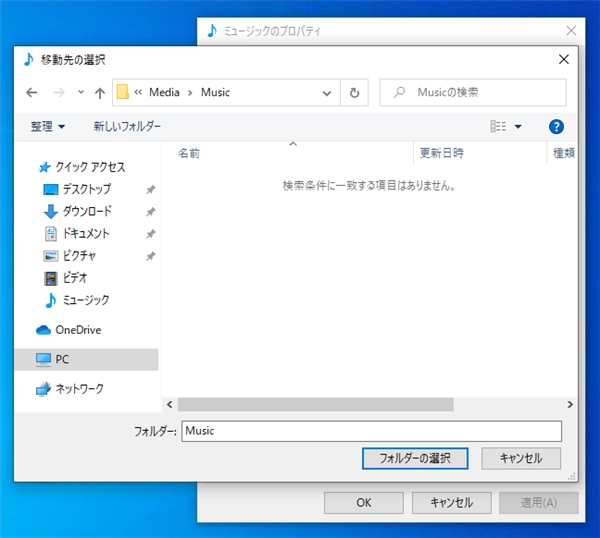Open ミュージック in the sidebar

click(86, 300)
